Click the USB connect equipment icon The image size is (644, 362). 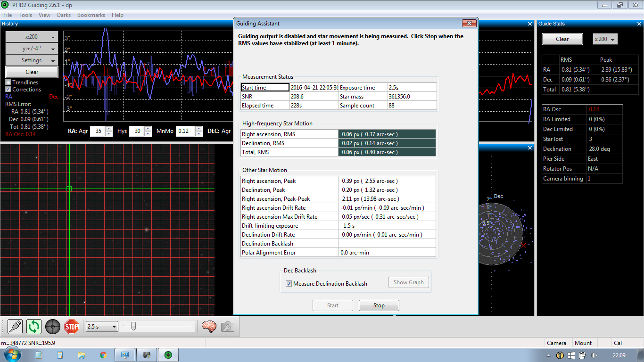click(15, 326)
